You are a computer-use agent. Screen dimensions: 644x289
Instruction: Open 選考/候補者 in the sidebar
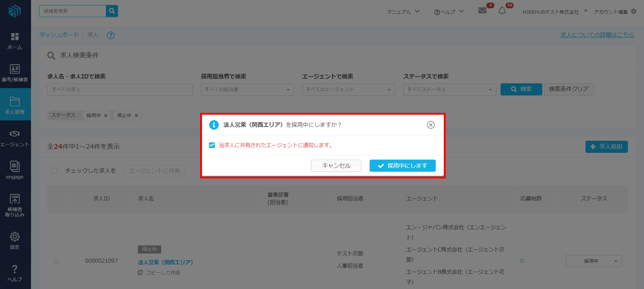[15, 72]
